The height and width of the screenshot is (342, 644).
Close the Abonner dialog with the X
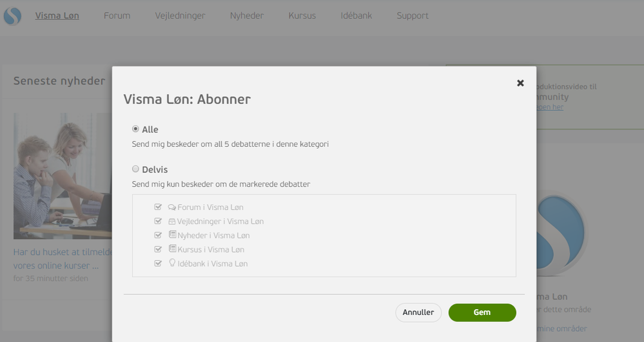coord(520,83)
